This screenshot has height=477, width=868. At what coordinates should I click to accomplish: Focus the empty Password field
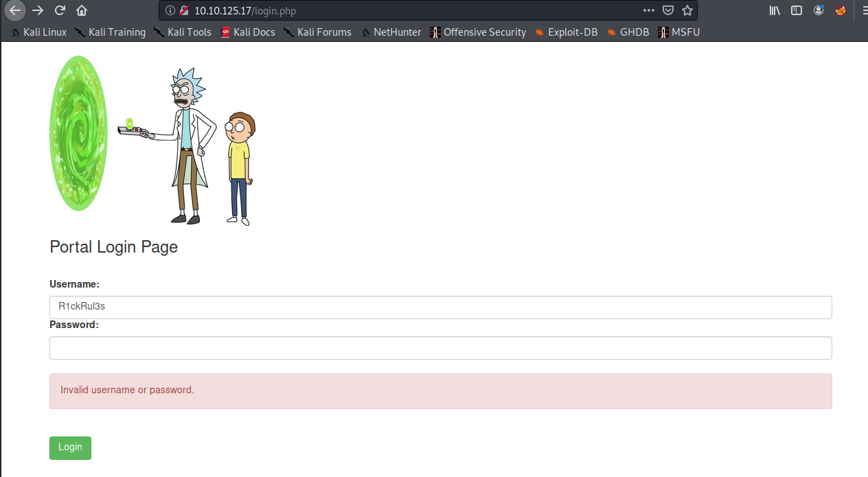coord(440,348)
